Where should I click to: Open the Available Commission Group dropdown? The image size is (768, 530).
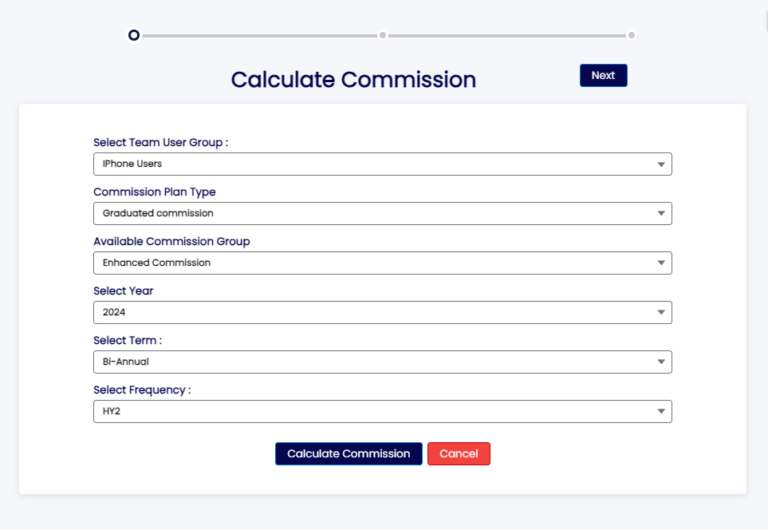coord(382,263)
